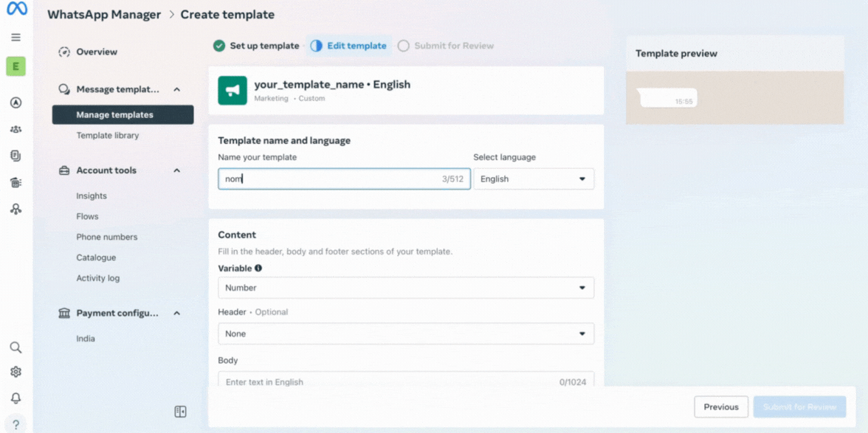Open Template library in sidebar

click(x=108, y=136)
